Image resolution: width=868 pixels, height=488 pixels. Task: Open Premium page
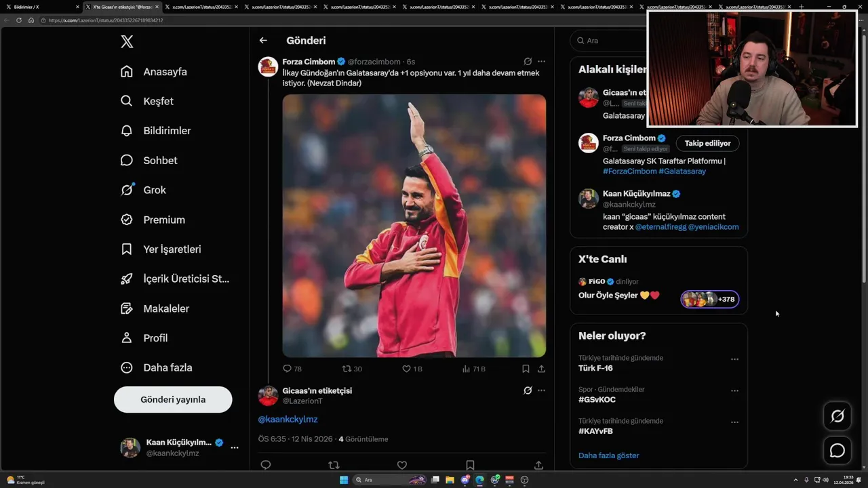click(x=153, y=220)
